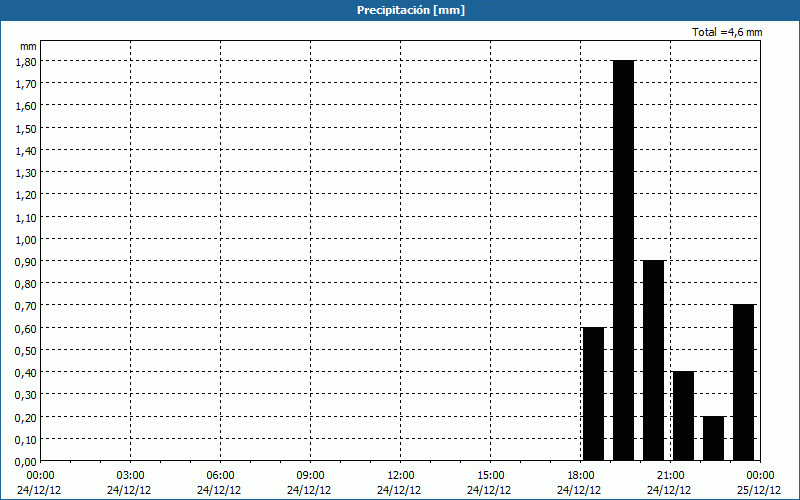The width and height of the screenshot is (800, 500).
Task: Click the '18:00' time axis label
Action: click(581, 476)
